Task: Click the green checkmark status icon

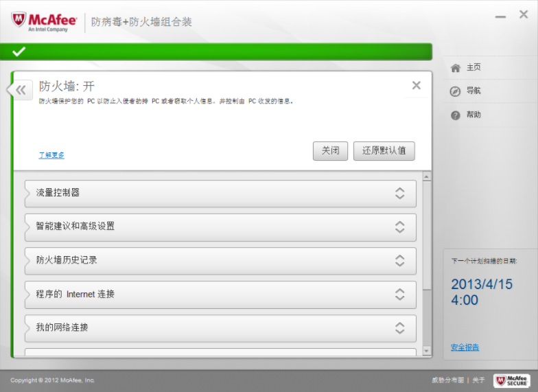Action: (19, 51)
